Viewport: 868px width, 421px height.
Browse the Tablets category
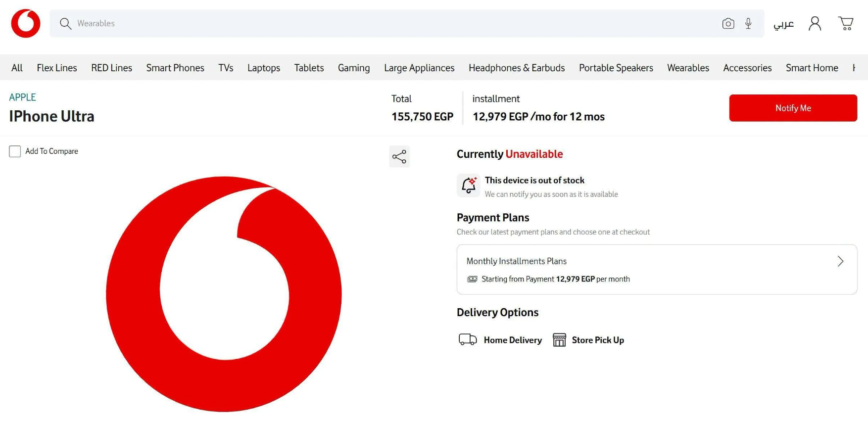coord(309,68)
